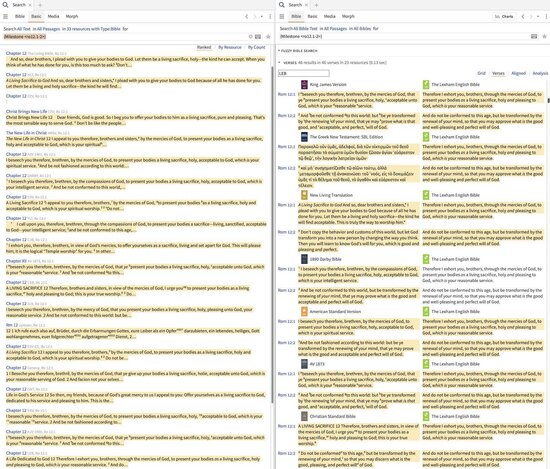Screen dimensions: 550x469
Task: Click the LEB version input field
Action: coord(304,73)
